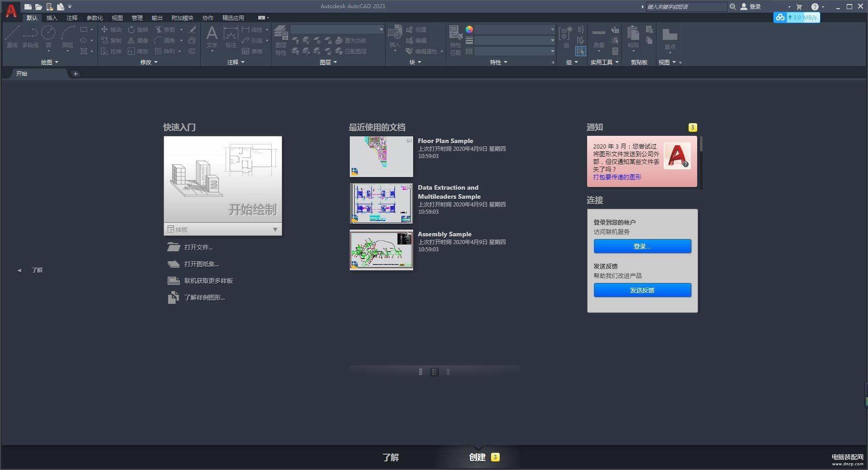The height and width of the screenshot is (470, 868).
Task: Click the Open folder quick access icon
Action: 39,7
